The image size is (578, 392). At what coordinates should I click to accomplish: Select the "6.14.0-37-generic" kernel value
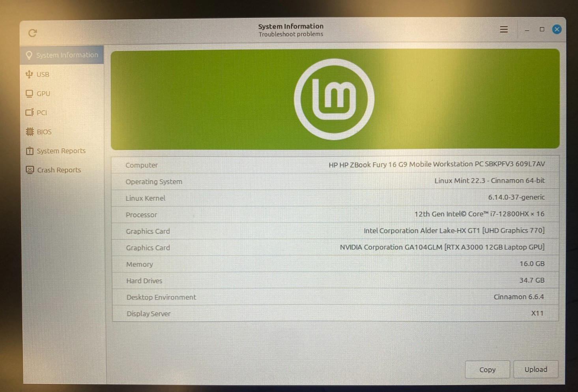(x=516, y=197)
